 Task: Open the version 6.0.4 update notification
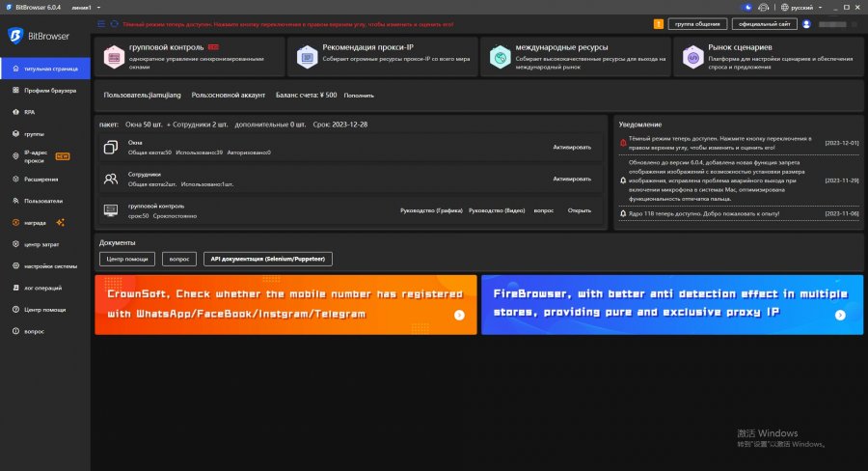(x=739, y=180)
